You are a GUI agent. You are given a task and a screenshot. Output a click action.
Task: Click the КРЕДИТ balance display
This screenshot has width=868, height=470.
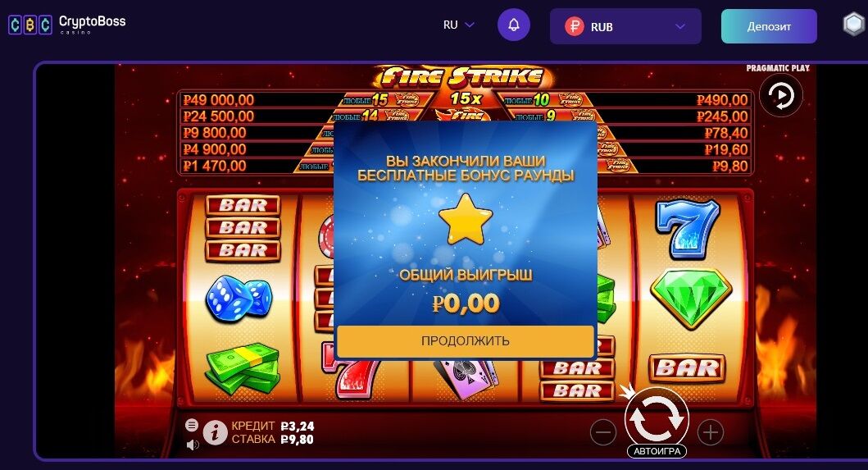(272, 426)
